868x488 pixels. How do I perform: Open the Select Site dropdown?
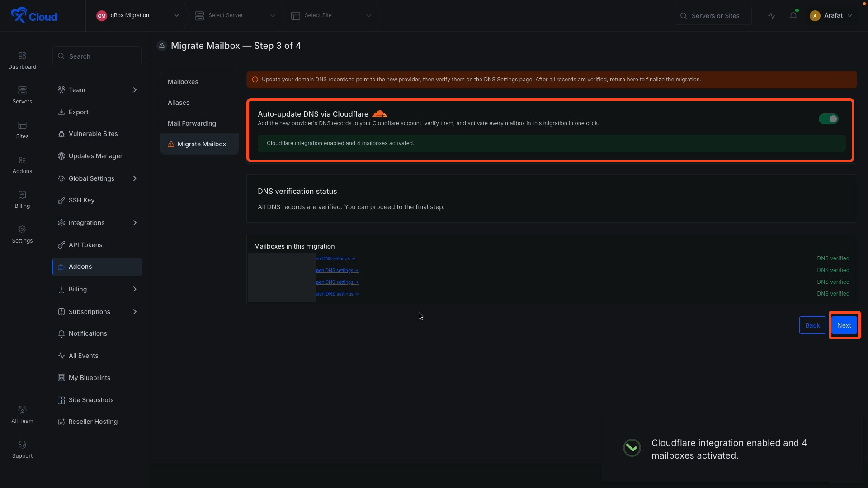(331, 15)
